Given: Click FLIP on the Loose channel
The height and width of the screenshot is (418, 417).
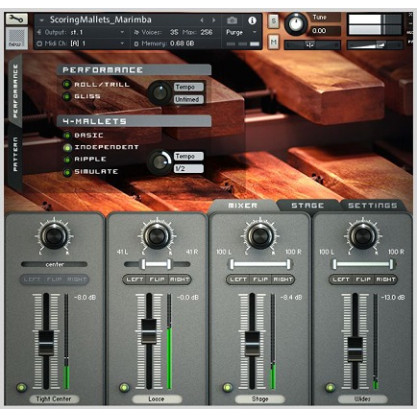Looking at the screenshot, I should [x=157, y=279].
